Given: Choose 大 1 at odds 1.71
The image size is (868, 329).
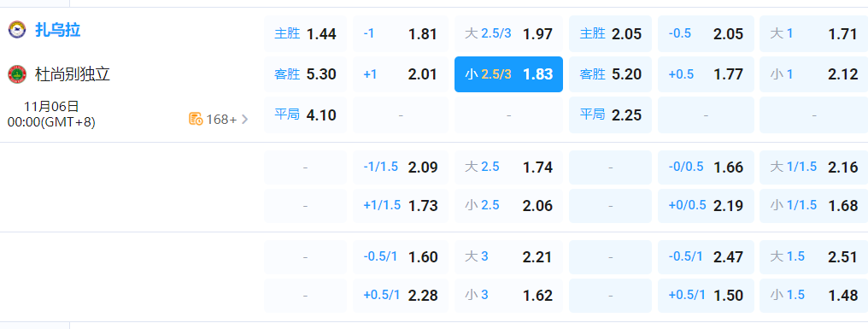Looking at the screenshot, I should [x=813, y=34].
